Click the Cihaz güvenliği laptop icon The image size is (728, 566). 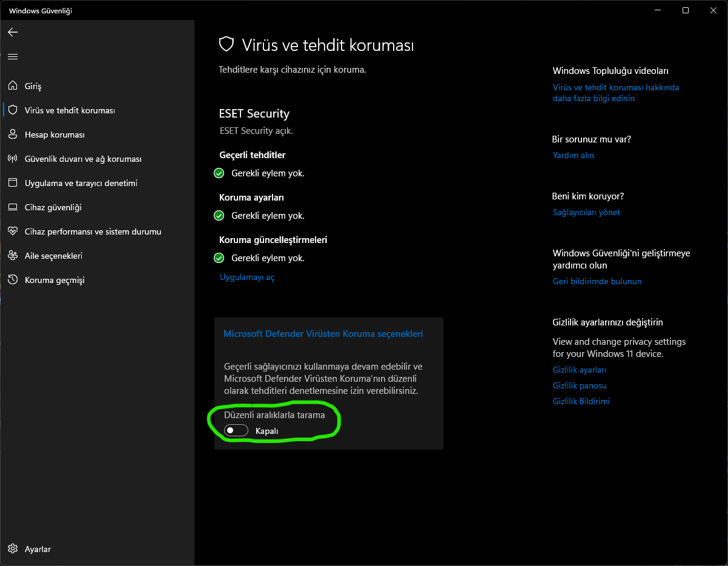(x=13, y=207)
